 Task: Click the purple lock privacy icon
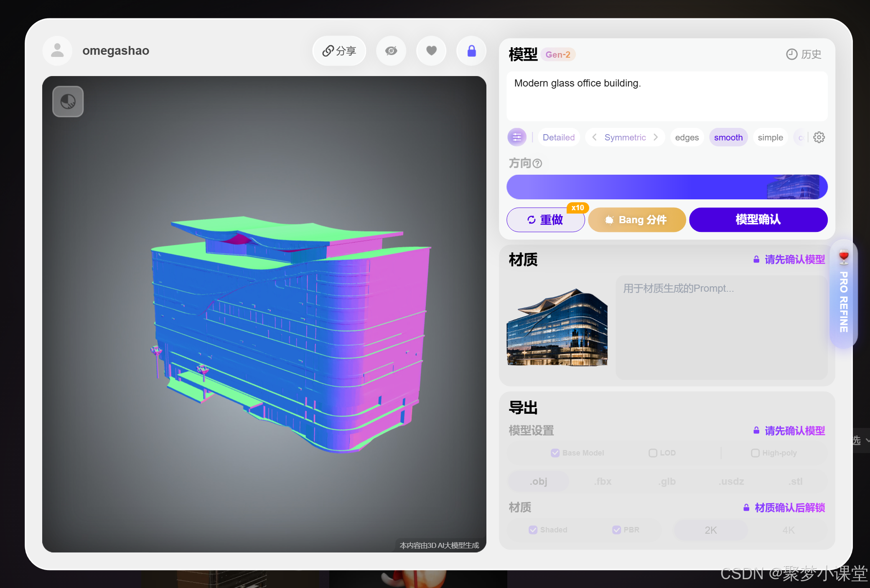471,51
